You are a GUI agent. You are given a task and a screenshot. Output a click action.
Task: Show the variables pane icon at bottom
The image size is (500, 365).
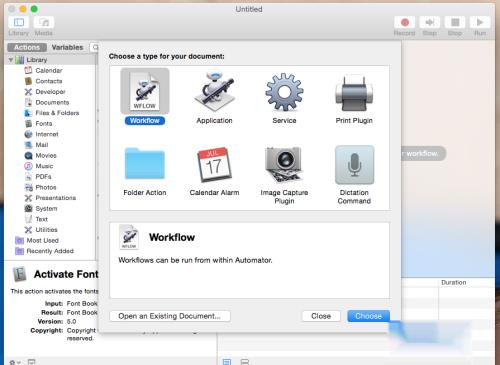pyautogui.click(x=245, y=362)
